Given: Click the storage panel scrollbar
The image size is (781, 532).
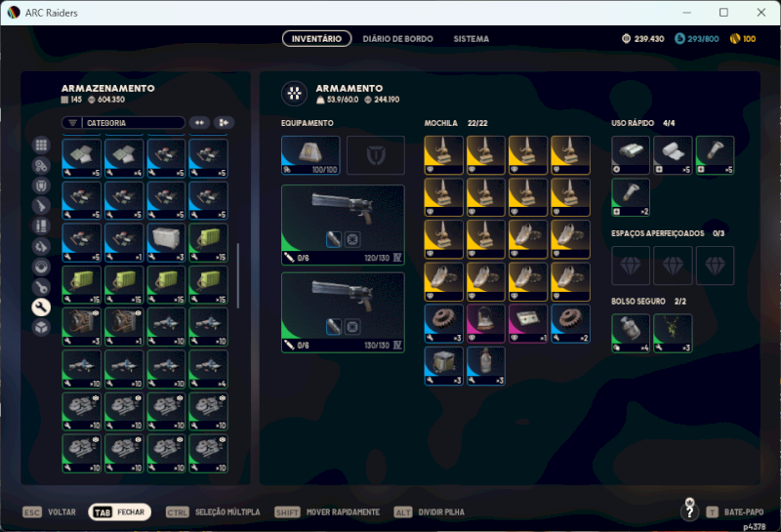Looking at the screenshot, I should click(237, 275).
